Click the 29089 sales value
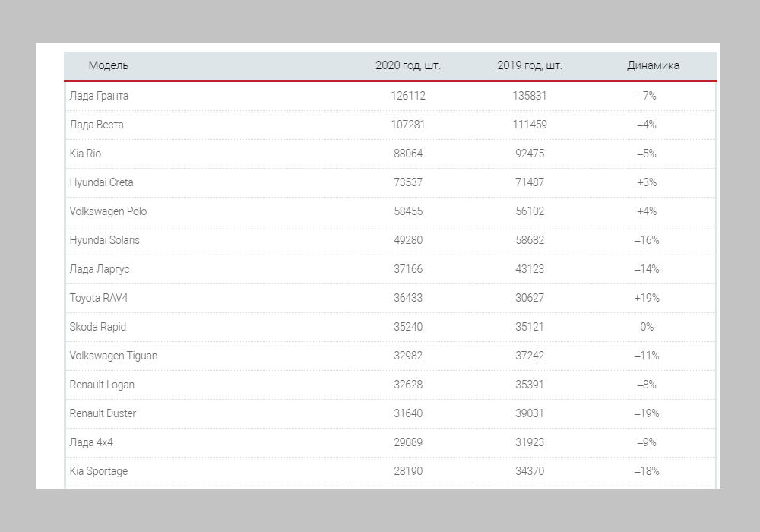760x532 pixels. tap(408, 442)
